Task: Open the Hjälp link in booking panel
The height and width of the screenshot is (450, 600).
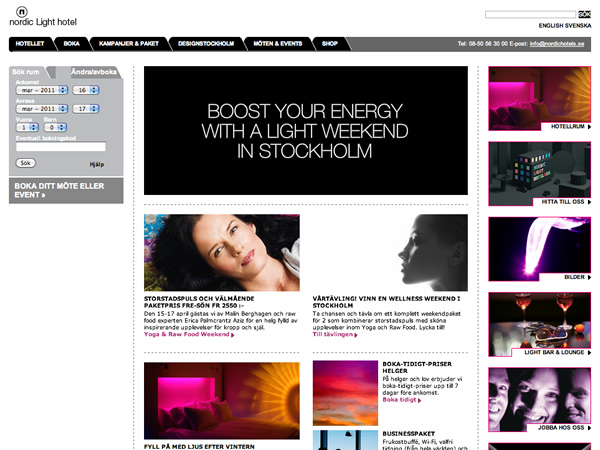Action: coord(97,163)
